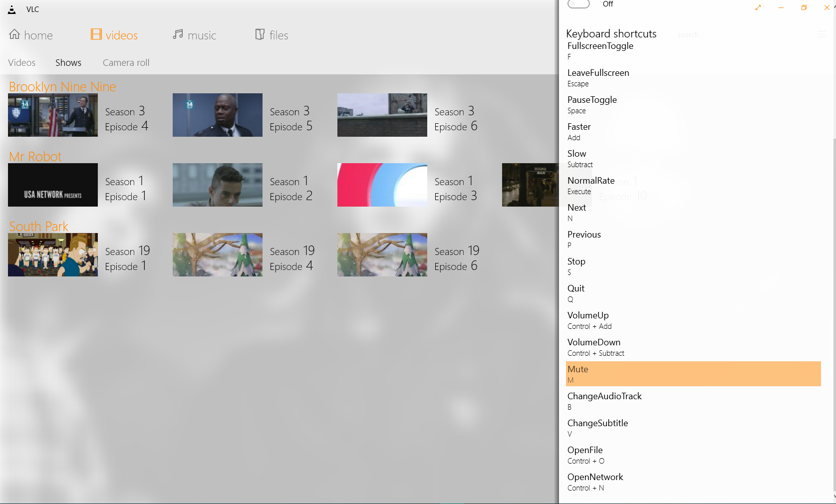Viewport: 836px width, 504px height.
Task: Open the home tab
Action: pos(31,35)
